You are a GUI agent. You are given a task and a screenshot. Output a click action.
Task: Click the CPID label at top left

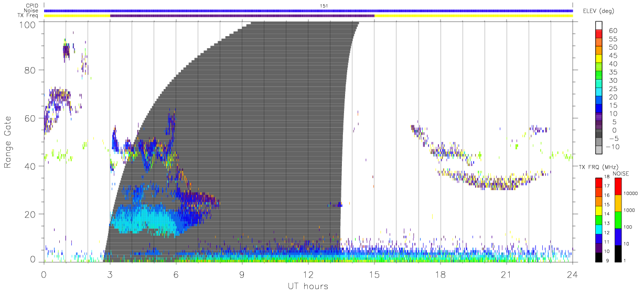32,6
